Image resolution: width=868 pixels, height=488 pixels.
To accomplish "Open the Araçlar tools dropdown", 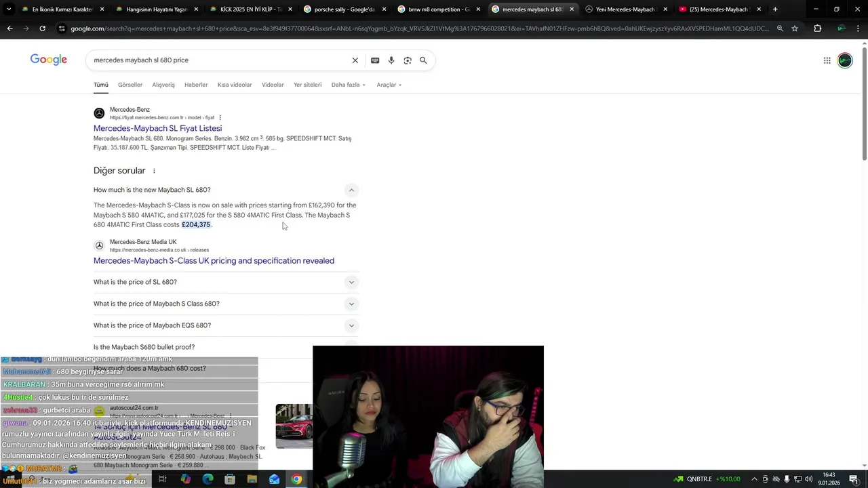I will click(389, 85).
